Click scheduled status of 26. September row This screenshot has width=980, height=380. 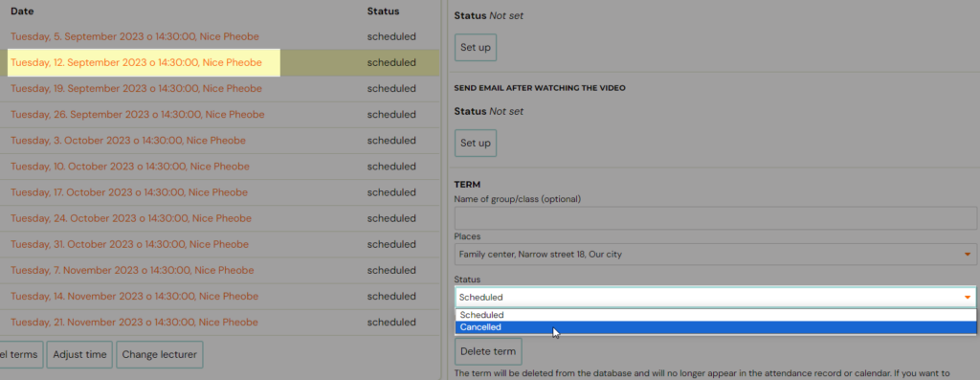[391, 115]
